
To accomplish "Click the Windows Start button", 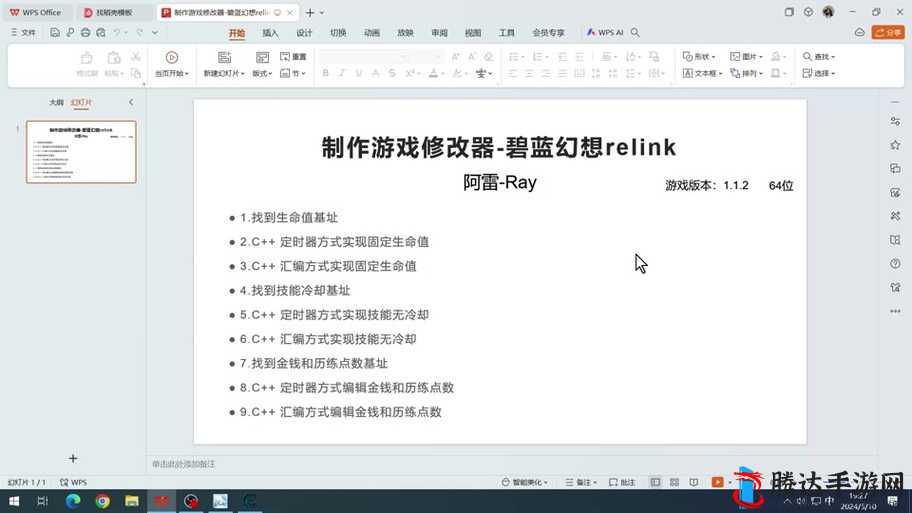I will click(14, 501).
